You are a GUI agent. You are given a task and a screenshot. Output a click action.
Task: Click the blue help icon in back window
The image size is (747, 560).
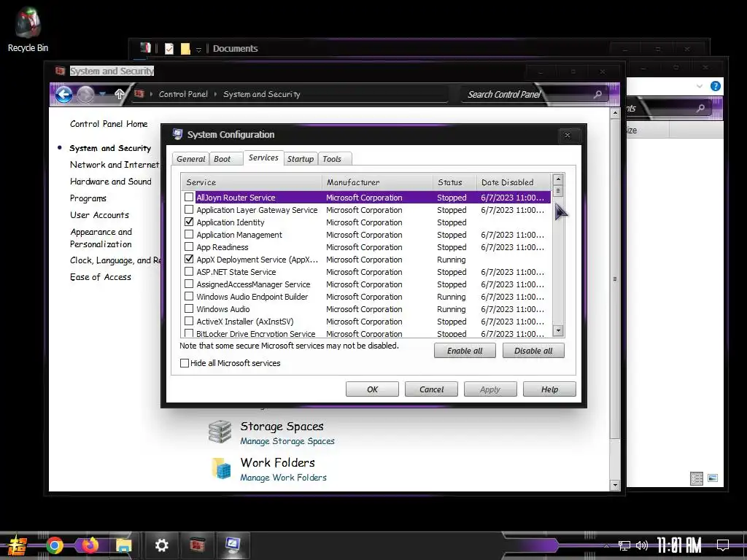(715, 86)
